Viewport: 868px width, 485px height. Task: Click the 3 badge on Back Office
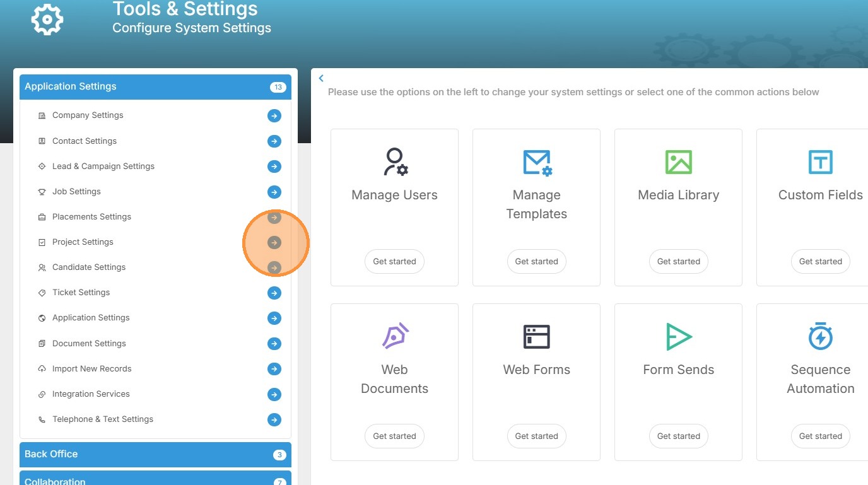click(x=279, y=455)
